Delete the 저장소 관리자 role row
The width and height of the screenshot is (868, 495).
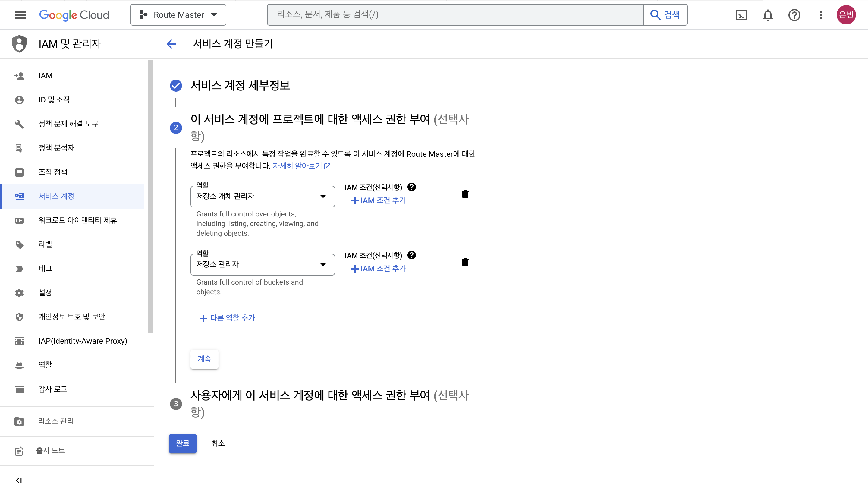(x=465, y=262)
